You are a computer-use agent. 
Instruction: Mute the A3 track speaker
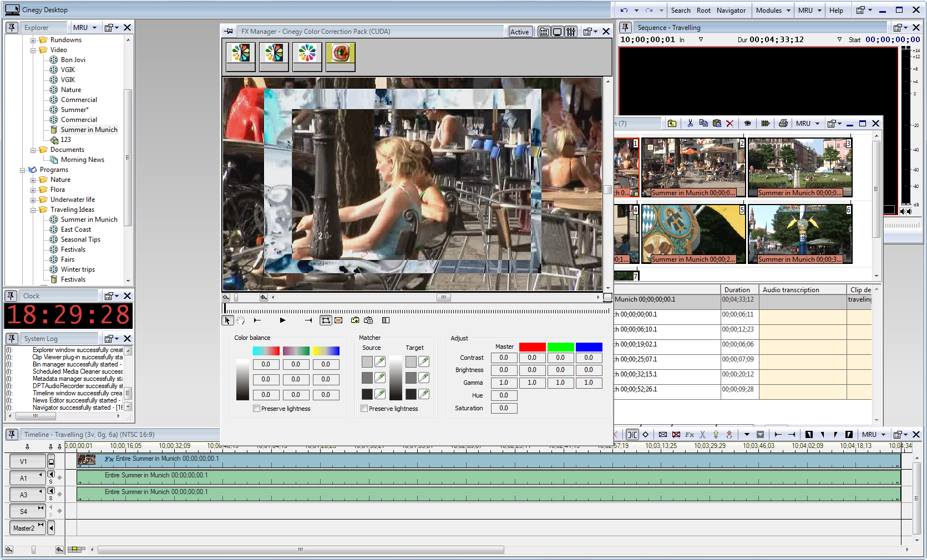[x=52, y=491]
